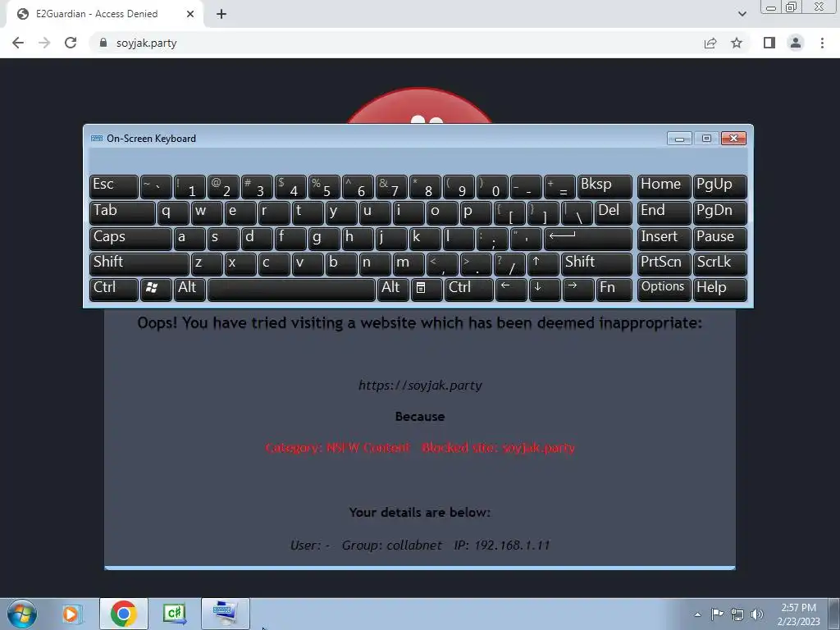Screen dimensions: 840x630
Task: Open the Windows Start menu orb
Action: tap(22, 614)
